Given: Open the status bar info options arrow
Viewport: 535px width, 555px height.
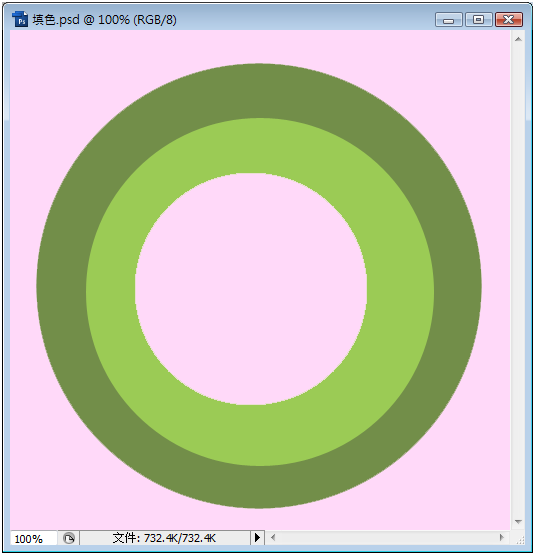Looking at the screenshot, I should pyautogui.click(x=257, y=538).
